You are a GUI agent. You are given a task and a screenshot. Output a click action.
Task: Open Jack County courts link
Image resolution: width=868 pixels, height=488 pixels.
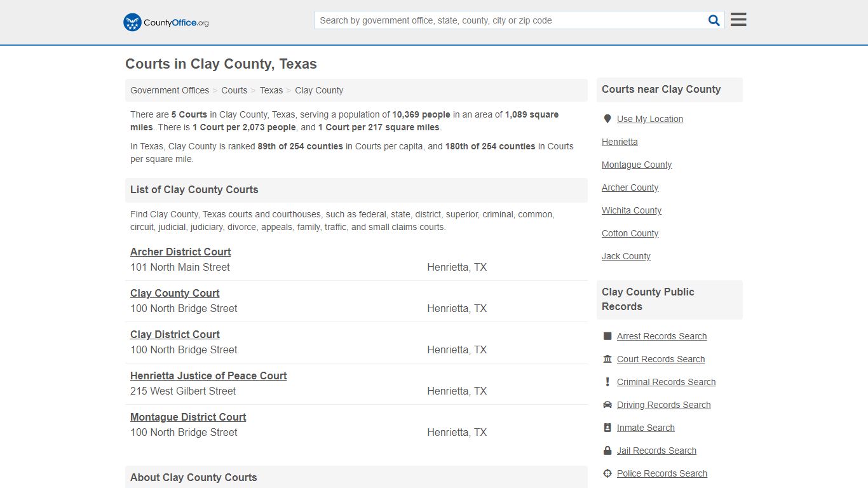(626, 256)
